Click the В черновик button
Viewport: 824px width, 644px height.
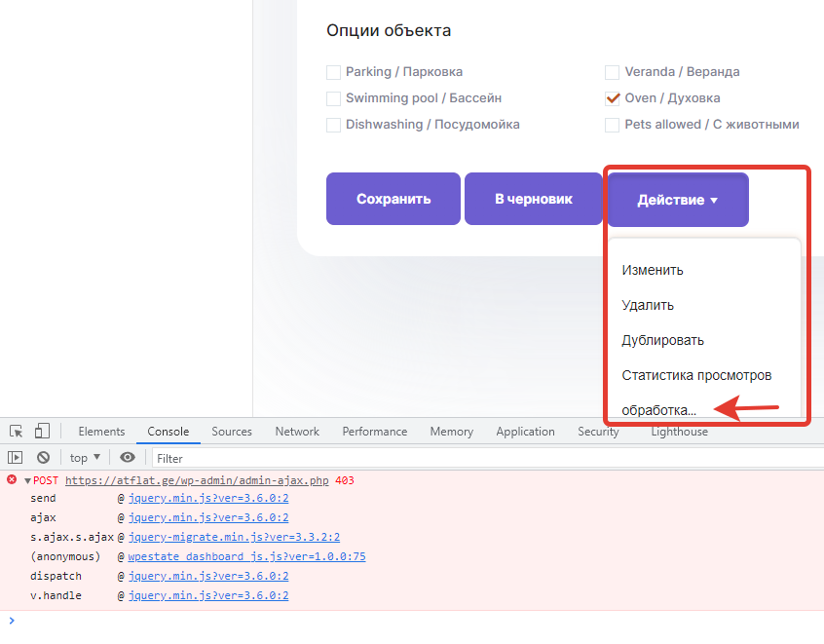point(534,199)
